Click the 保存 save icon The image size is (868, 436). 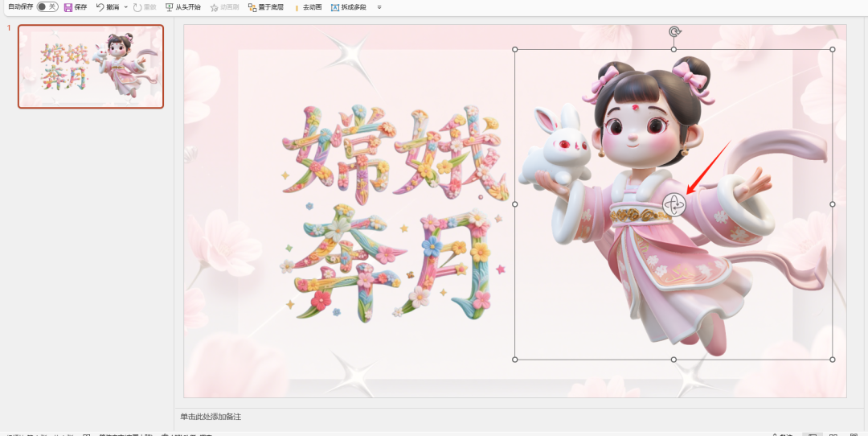click(x=68, y=7)
